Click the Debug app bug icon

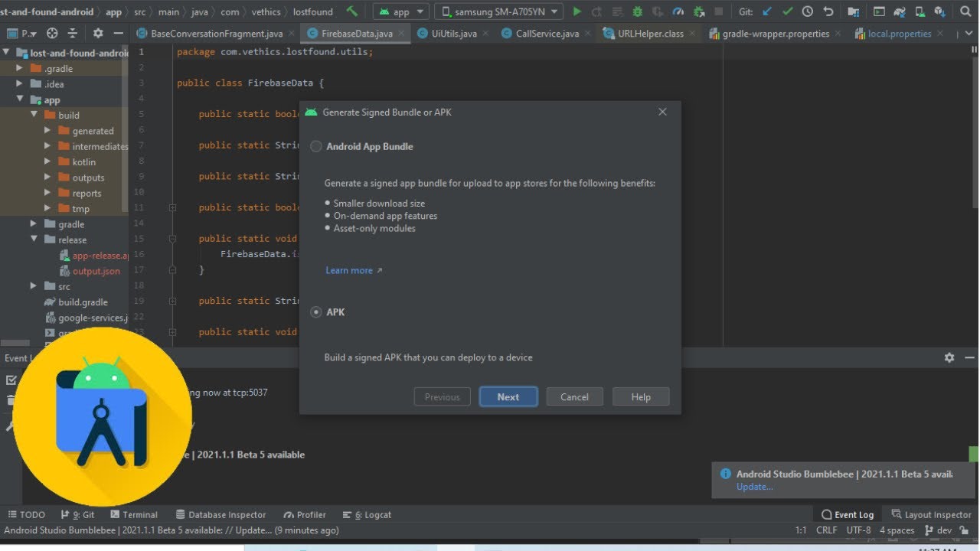(x=637, y=11)
